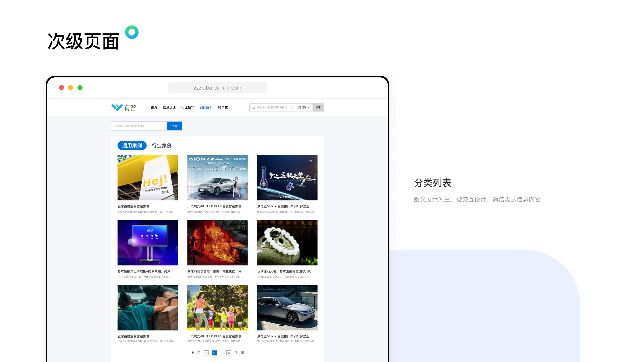
Task: Select the 通用案例 tab
Action: (132, 145)
